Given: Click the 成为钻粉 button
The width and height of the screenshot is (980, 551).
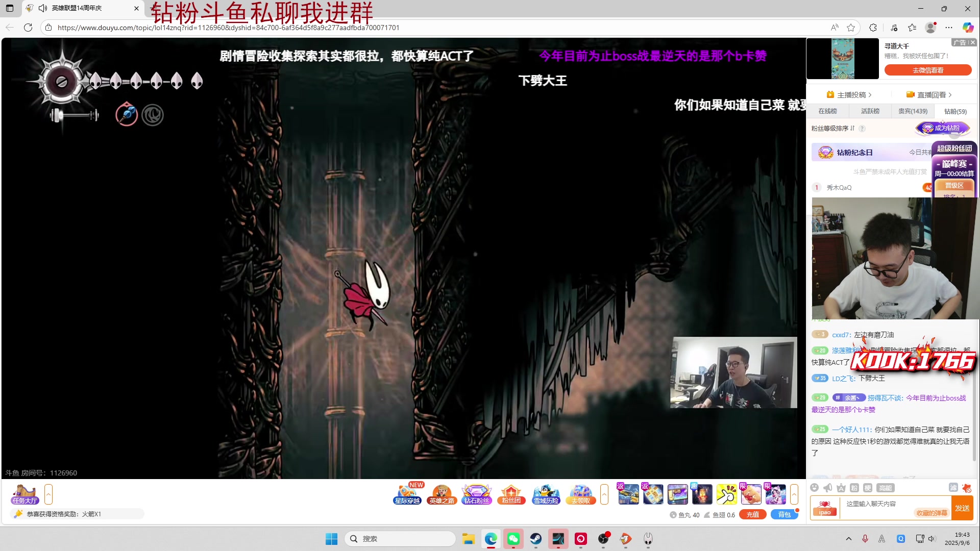Looking at the screenshot, I should pos(943,128).
